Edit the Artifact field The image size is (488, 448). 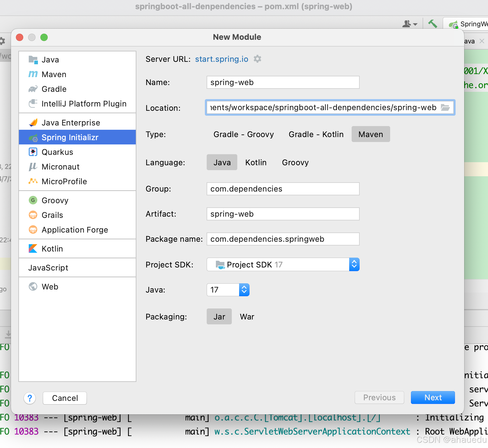click(x=283, y=214)
